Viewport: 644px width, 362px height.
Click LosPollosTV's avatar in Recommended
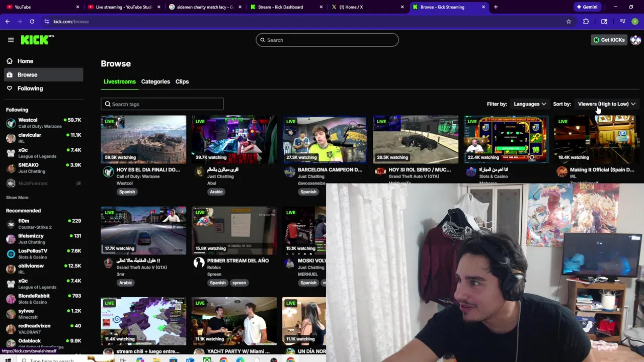[x=11, y=254]
